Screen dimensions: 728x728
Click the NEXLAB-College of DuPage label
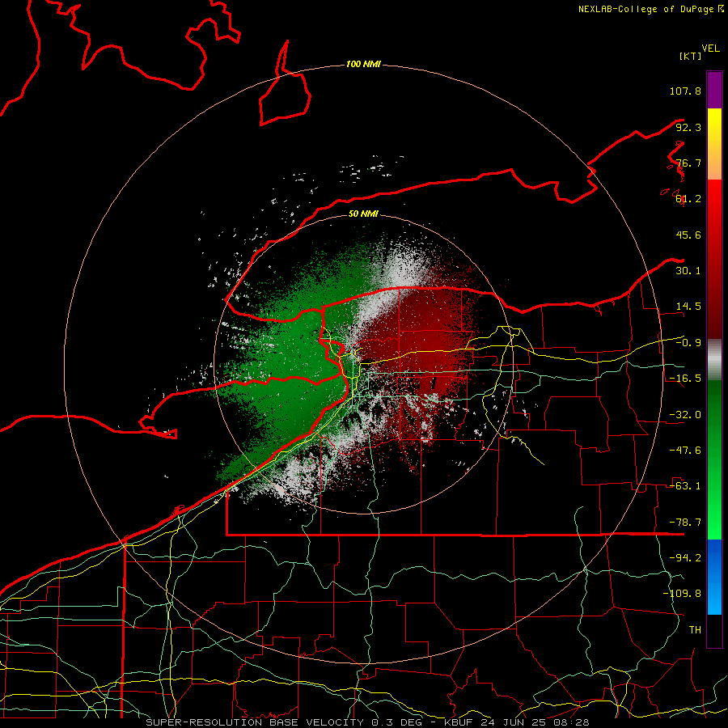pos(646,9)
